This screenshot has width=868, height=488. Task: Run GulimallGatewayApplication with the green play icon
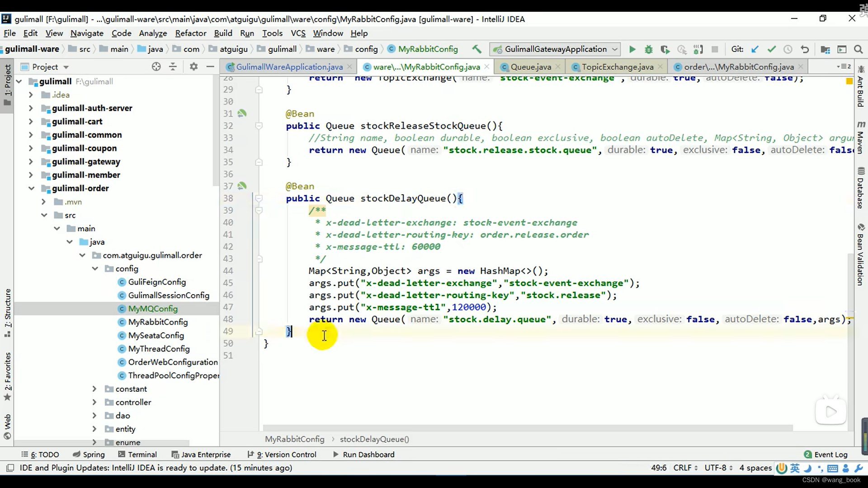(x=632, y=49)
